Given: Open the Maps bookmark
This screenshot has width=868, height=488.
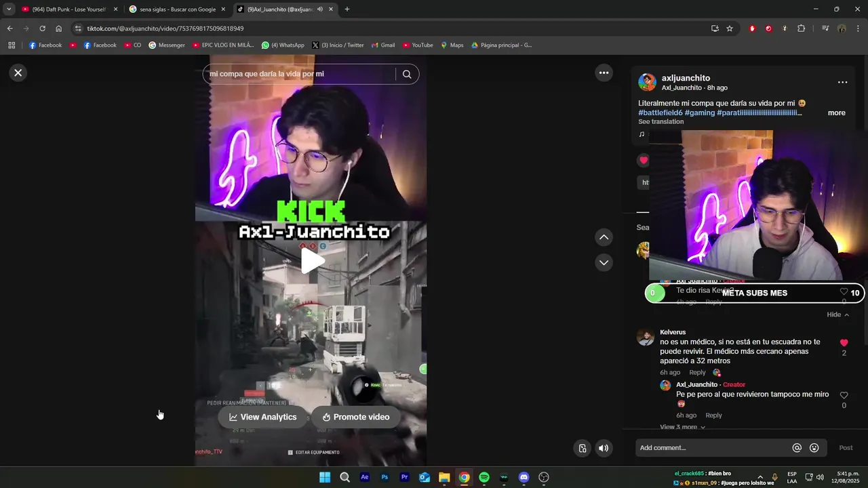Looking at the screenshot, I should click(x=452, y=45).
